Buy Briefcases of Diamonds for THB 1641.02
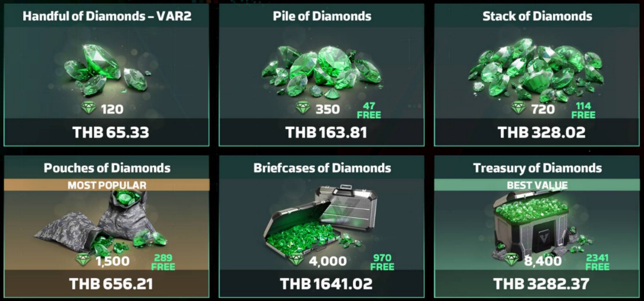644x301 pixels. tap(326, 283)
